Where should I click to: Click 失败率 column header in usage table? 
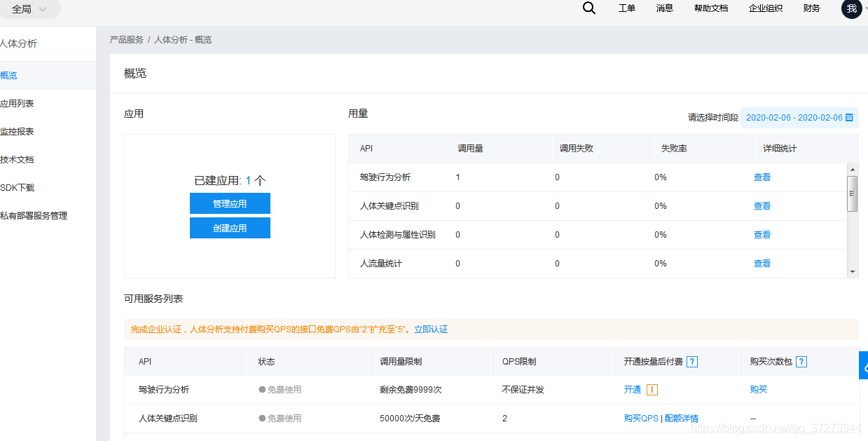click(x=674, y=149)
